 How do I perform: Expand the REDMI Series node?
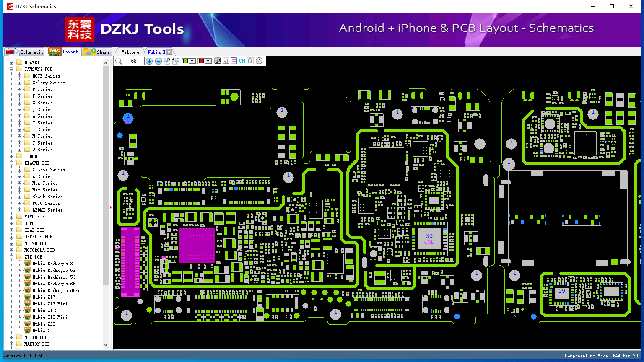pyautogui.click(x=20, y=210)
